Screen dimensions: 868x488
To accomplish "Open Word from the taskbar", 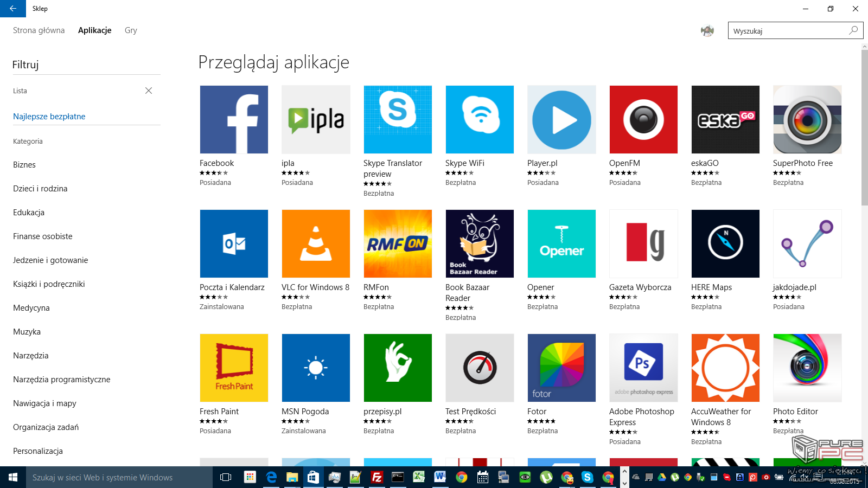I will [440, 477].
